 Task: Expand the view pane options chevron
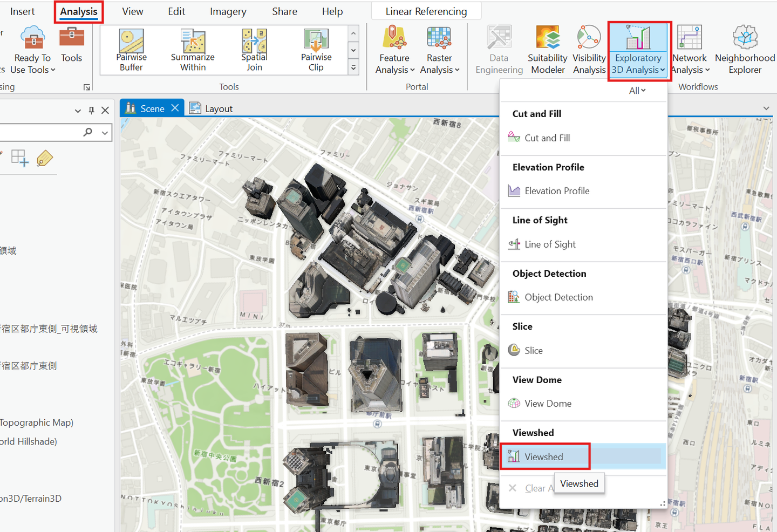point(766,108)
